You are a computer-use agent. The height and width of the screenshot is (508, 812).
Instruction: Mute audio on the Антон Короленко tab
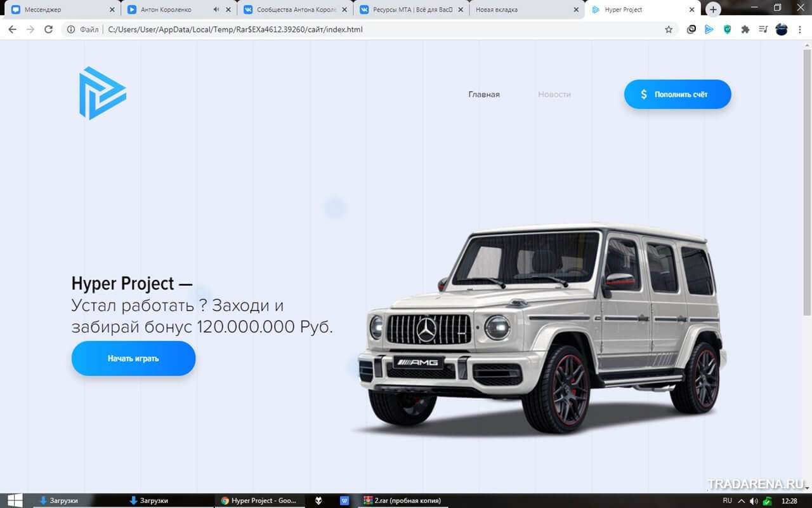click(216, 10)
